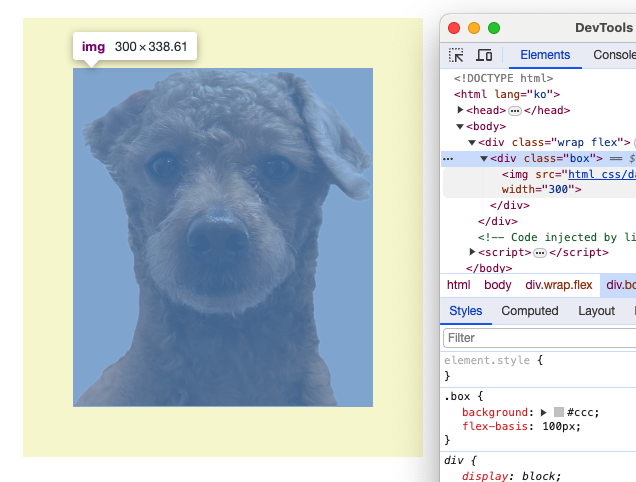Switch to the Layout tab
The image size is (636, 482).
pos(596,311)
